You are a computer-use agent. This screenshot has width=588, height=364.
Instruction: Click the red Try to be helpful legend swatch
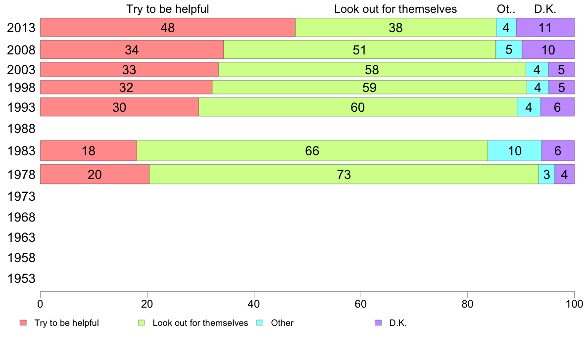click(x=23, y=323)
